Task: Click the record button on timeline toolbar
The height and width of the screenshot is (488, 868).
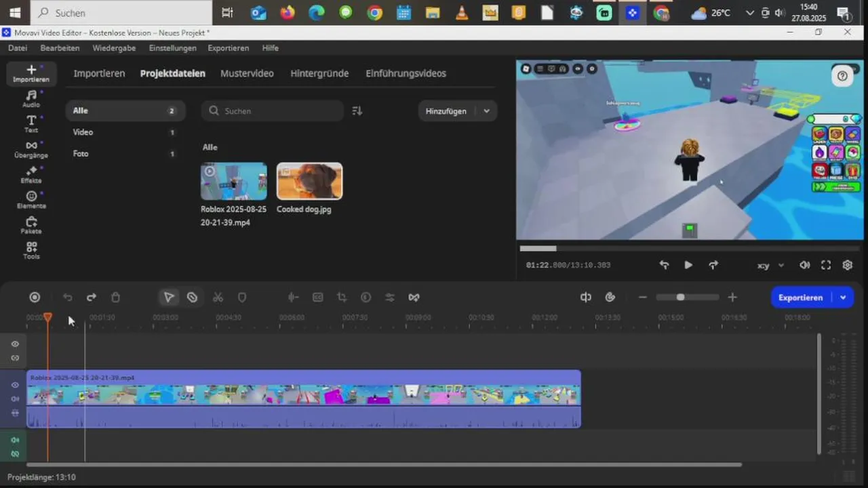Action: coord(35,297)
